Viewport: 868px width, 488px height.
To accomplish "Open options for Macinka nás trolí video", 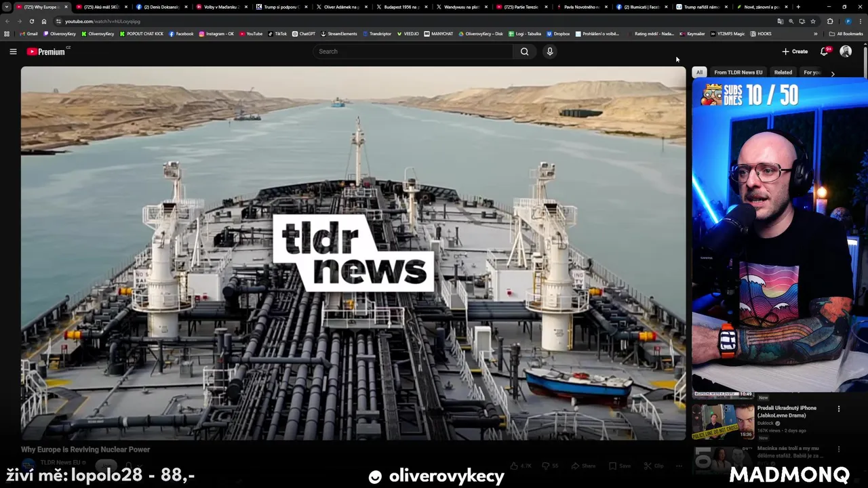I will click(x=839, y=449).
